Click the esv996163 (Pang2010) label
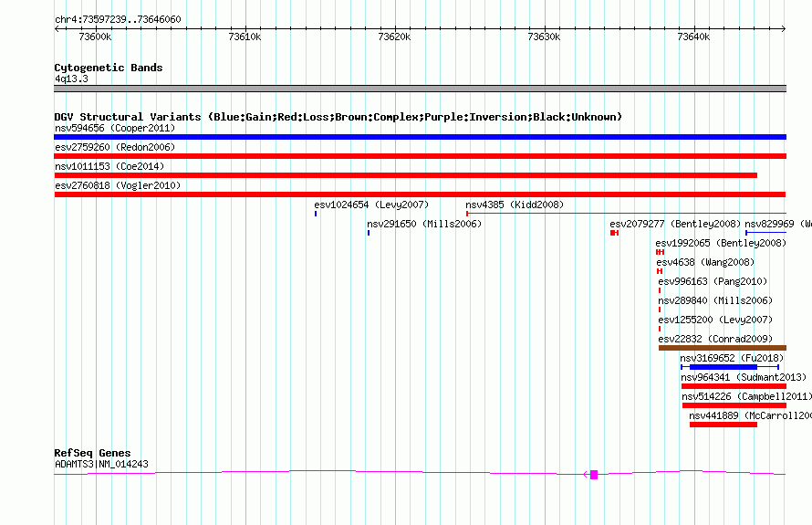Viewport: 812px width, 525px height. pos(713,281)
